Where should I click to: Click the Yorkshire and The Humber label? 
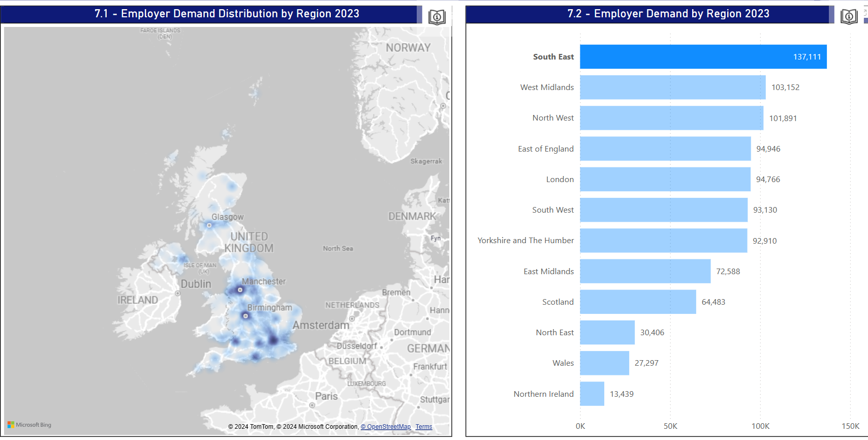(525, 241)
